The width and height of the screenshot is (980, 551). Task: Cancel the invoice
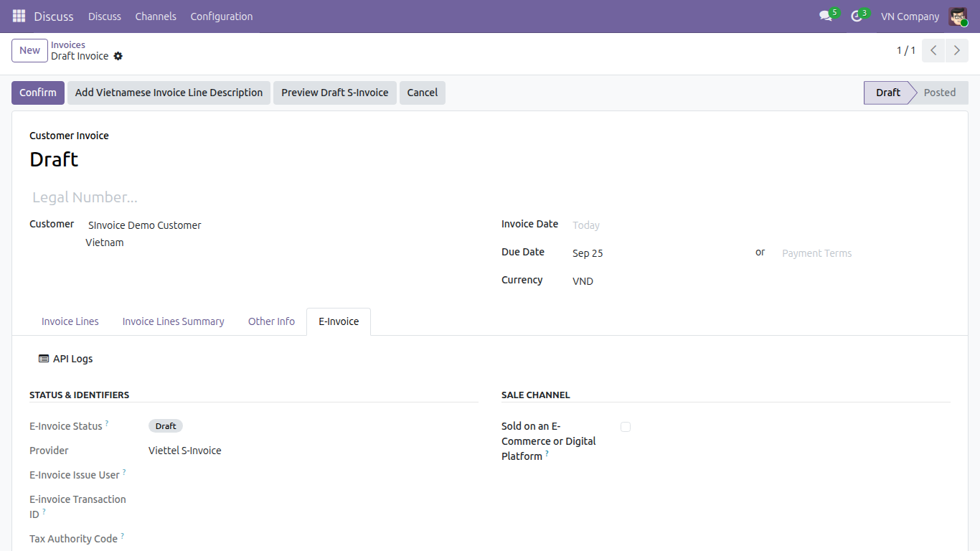(x=423, y=93)
